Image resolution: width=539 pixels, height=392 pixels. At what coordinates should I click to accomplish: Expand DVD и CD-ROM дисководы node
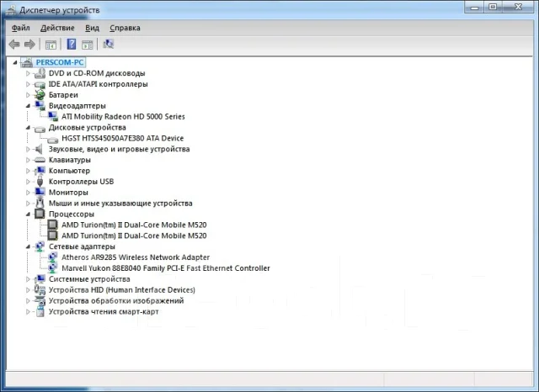pos(28,73)
